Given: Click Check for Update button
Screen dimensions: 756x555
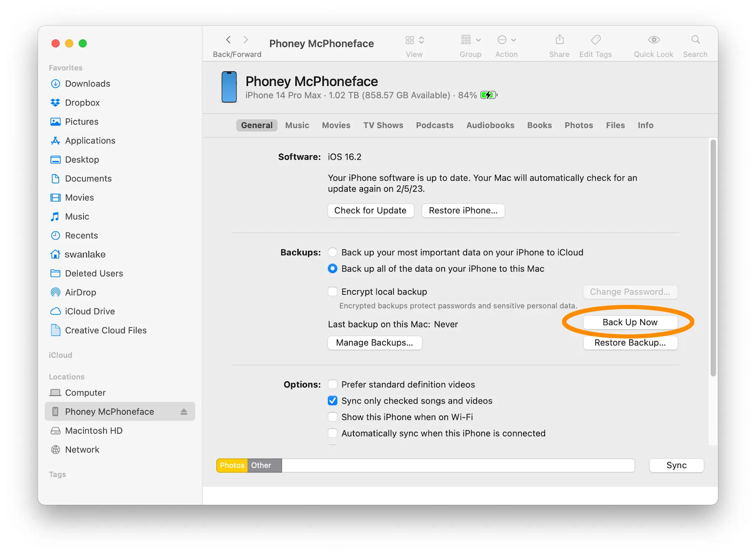Looking at the screenshot, I should 370,210.
